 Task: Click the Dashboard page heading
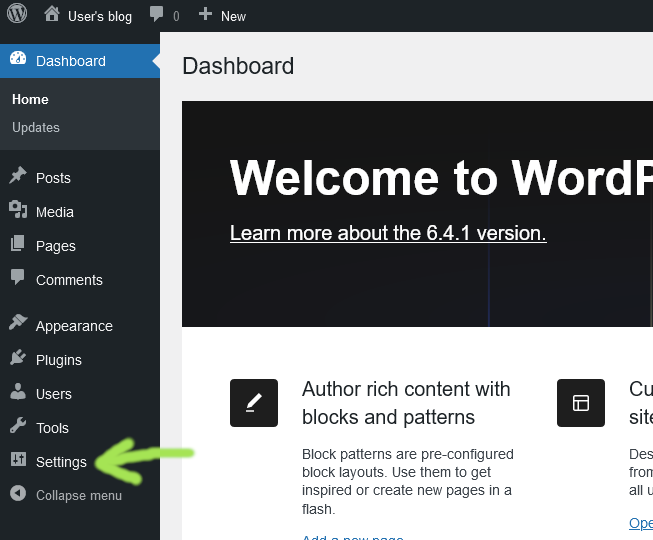238,66
